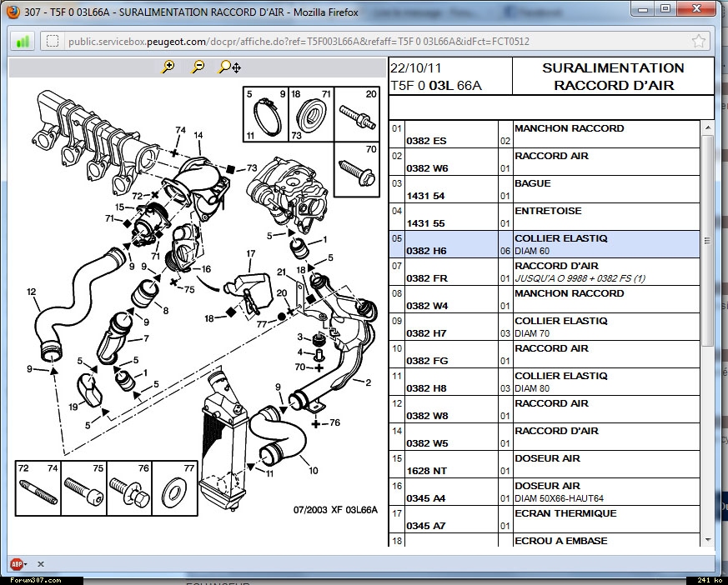Open the bolt inset labeled 20
Screen dimensions: 728x585
point(357,114)
